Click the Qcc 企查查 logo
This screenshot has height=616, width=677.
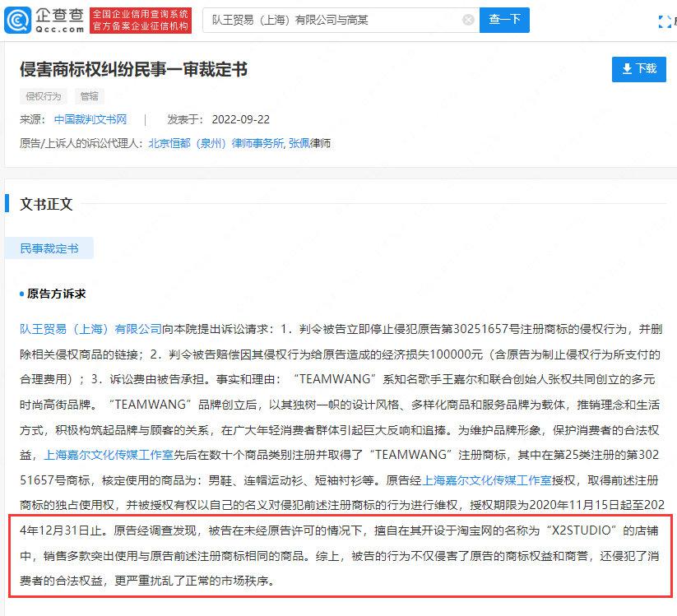click(44, 19)
